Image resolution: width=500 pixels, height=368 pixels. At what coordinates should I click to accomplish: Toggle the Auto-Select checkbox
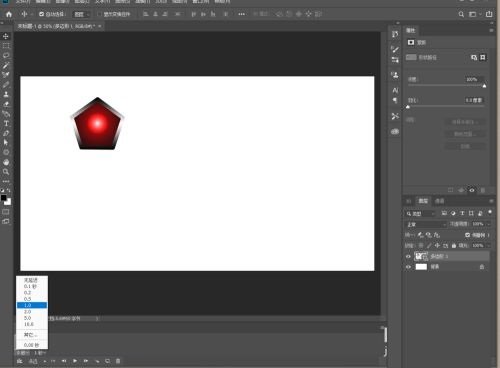point(41,14)
